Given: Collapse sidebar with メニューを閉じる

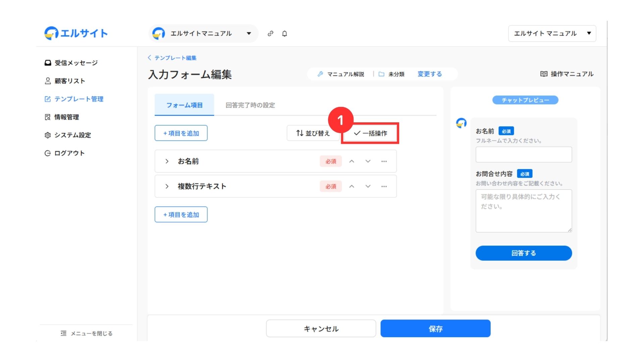Looking at the screenshot, I should point(87,334).
